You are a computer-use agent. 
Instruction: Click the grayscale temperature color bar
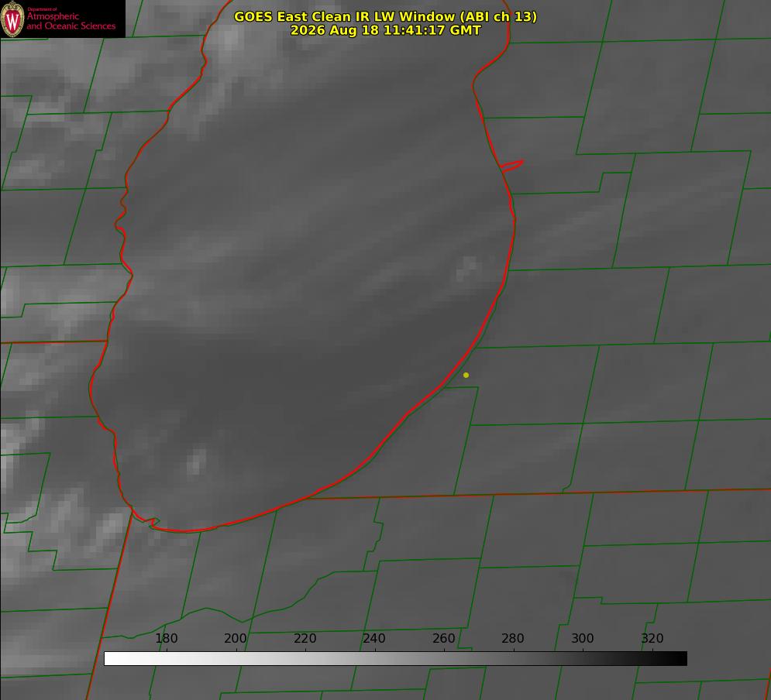pos(395,658)
